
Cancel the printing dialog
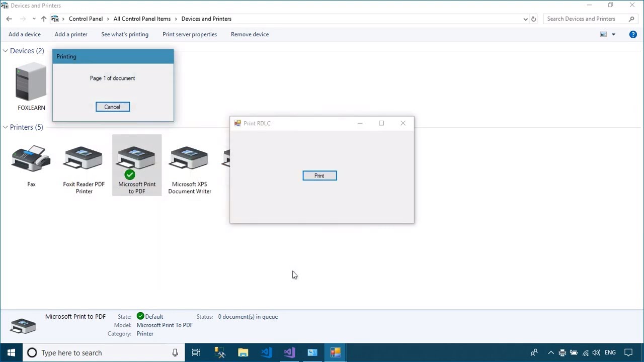pos(113,107)
